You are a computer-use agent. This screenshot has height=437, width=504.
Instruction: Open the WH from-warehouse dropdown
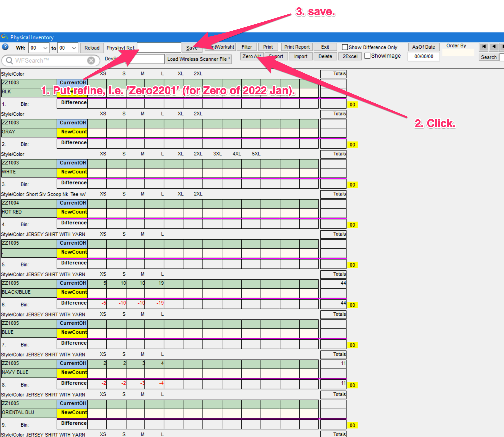pos(45,48)
